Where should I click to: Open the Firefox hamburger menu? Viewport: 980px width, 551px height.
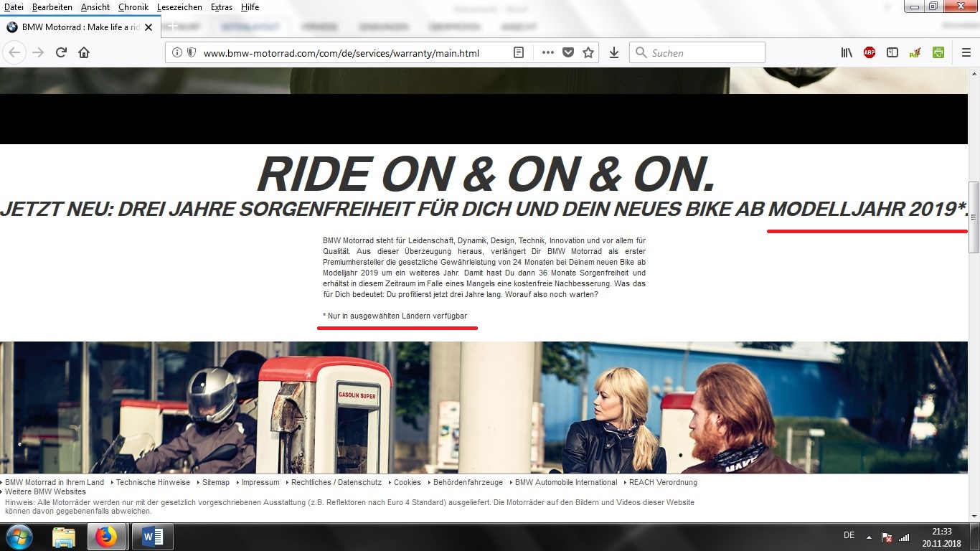tap(966, 52)
